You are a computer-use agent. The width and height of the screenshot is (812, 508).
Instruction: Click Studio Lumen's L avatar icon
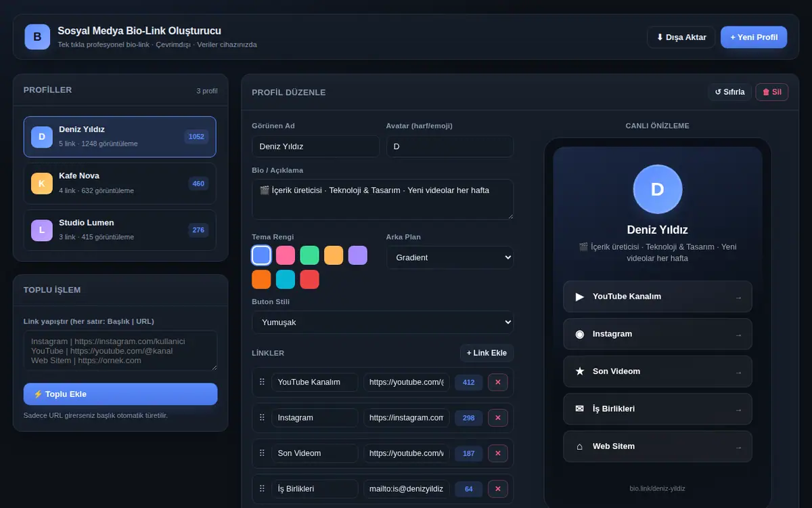pyautogui.click(x=42, y=230)
